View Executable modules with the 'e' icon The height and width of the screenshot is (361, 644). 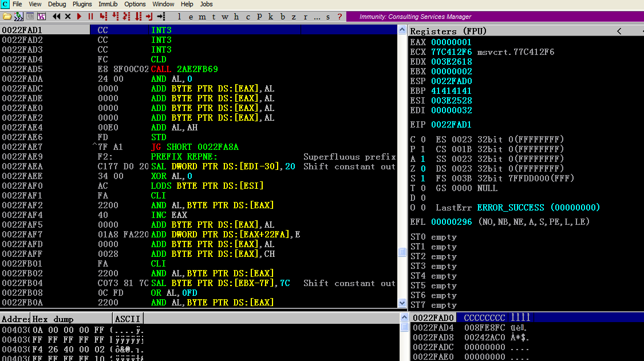coord(191,17)
